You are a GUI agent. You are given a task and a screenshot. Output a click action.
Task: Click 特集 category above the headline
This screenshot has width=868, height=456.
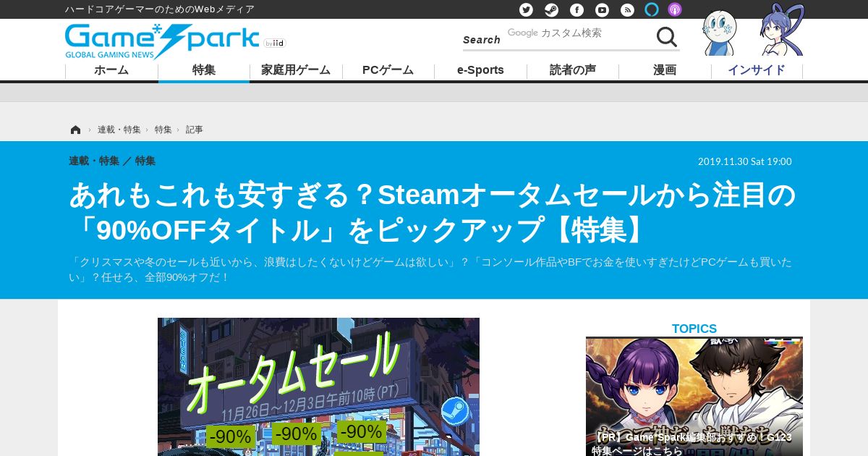tap(145, 161)
